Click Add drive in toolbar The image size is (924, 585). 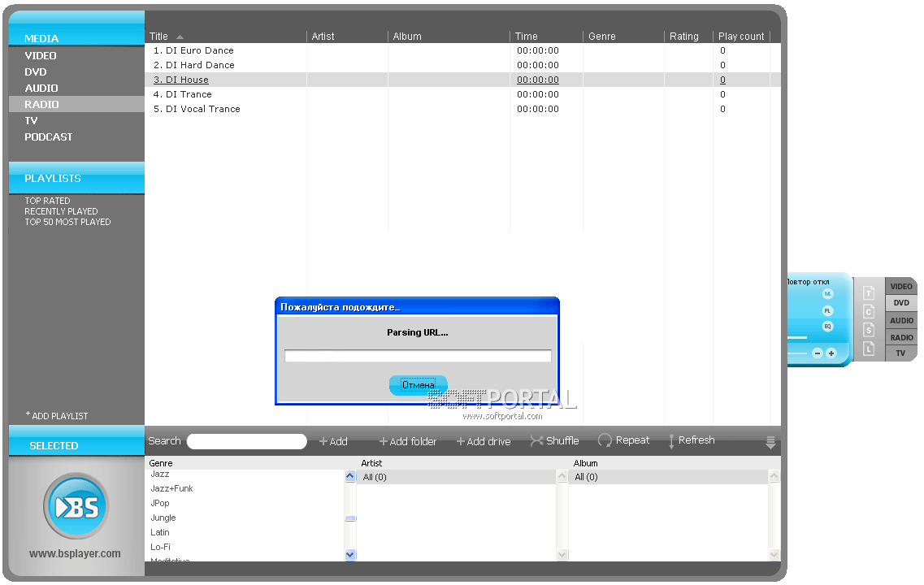(x=484, y=441)
